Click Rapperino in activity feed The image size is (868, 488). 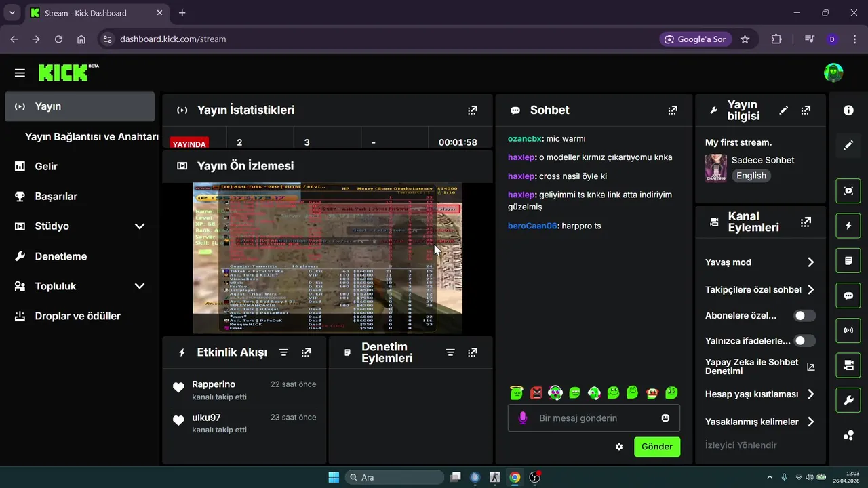click(x=214, y=384)
